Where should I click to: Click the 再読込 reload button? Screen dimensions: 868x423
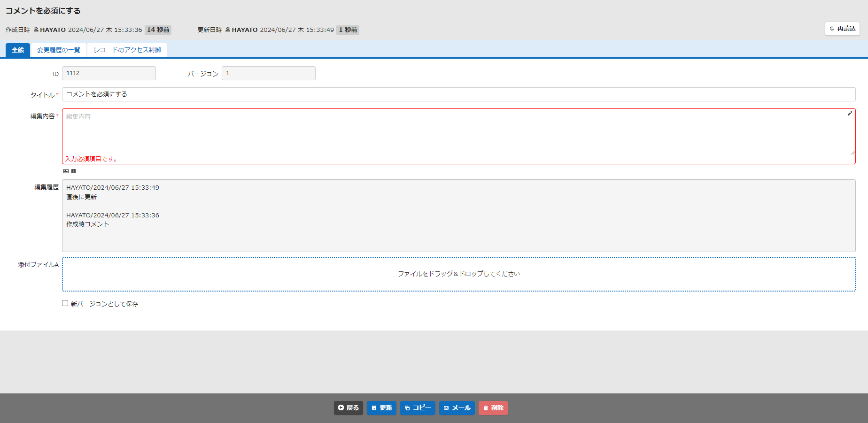(842, 29)
